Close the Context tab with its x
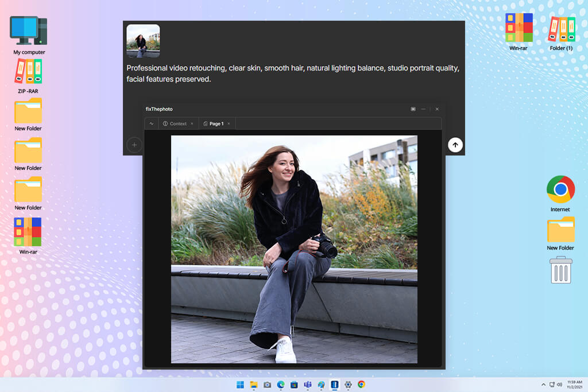The image size is (588, 392). (192, 123)
